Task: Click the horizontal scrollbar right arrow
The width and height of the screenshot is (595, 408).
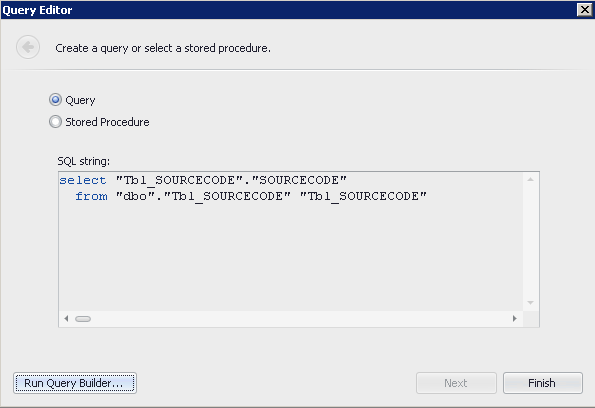Action: (x=515, y=318)
